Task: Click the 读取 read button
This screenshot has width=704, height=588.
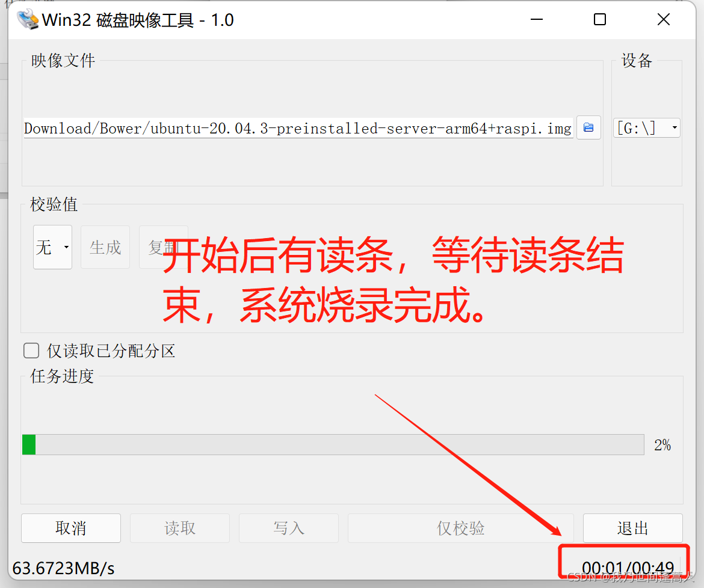Action: tap(179, 528)
